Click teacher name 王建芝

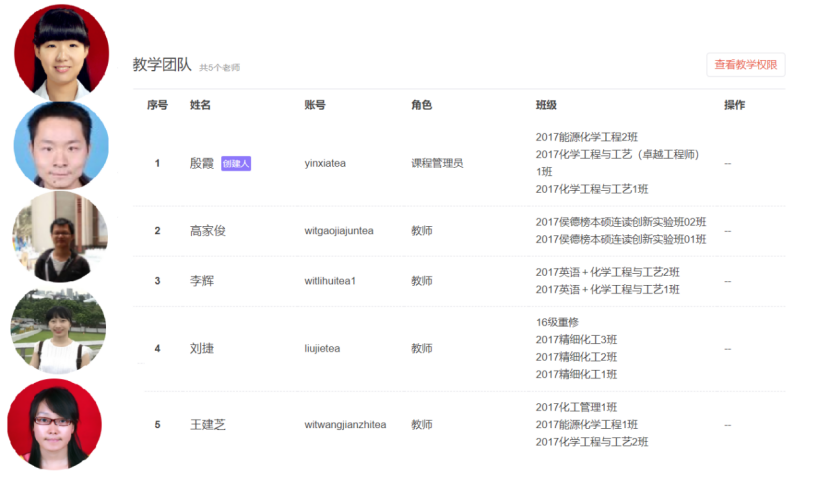click(x=207, y=425)
